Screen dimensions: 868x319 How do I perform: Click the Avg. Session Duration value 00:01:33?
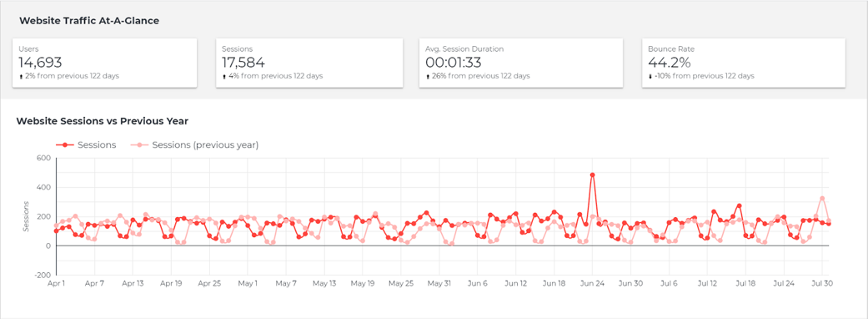tap(454, 62)
